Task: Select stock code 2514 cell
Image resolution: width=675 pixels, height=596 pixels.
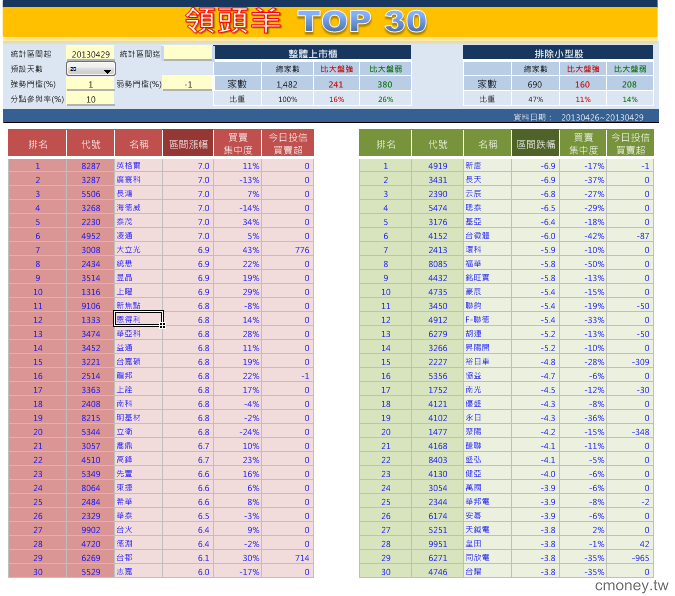Action: [x=90, y=376]
